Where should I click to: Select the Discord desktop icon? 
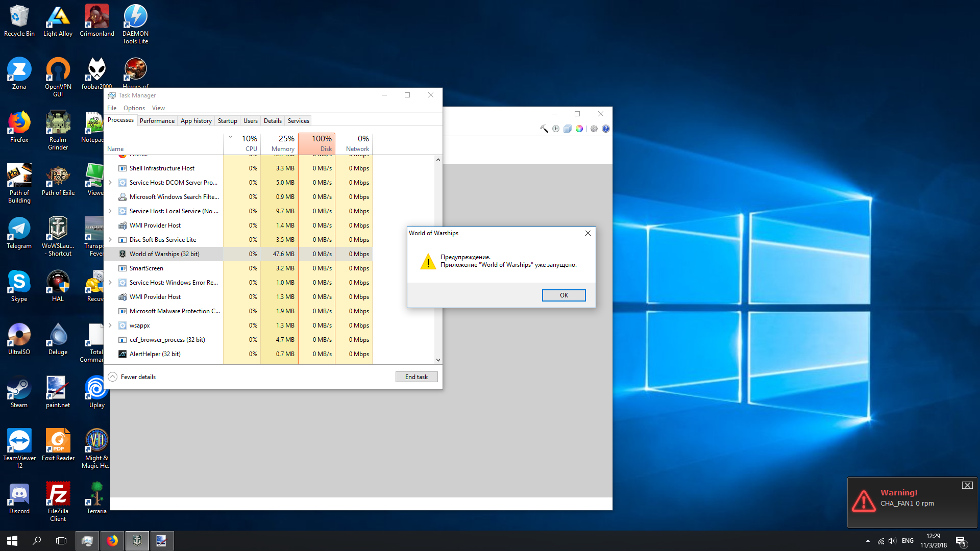19,498
